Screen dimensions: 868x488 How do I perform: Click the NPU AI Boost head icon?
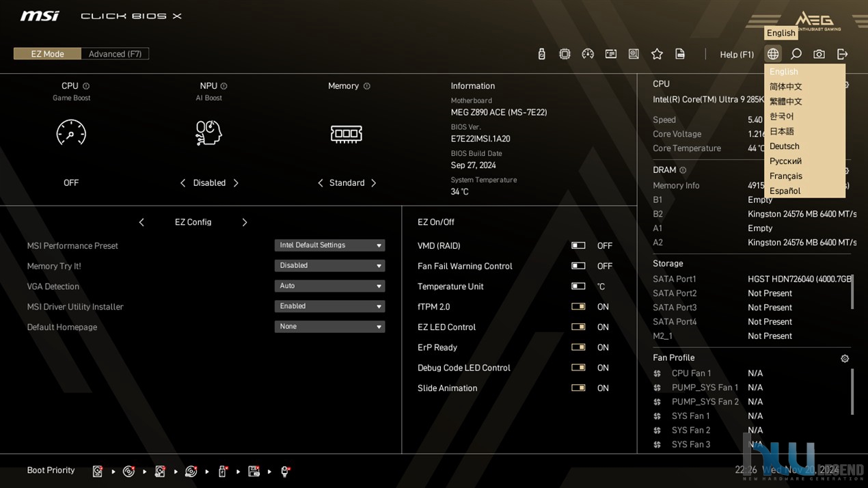pyautogui.click(x=208, y=133)
